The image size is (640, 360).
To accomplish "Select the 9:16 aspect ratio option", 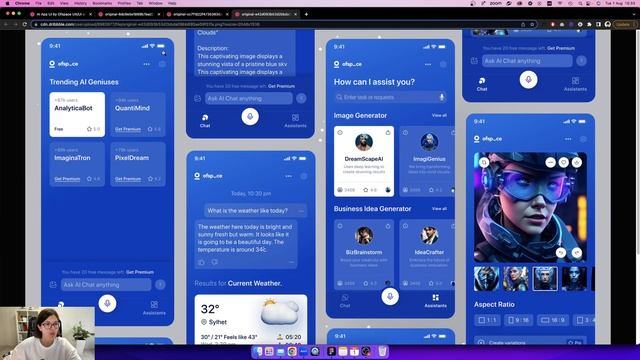I will pos(518,320).
